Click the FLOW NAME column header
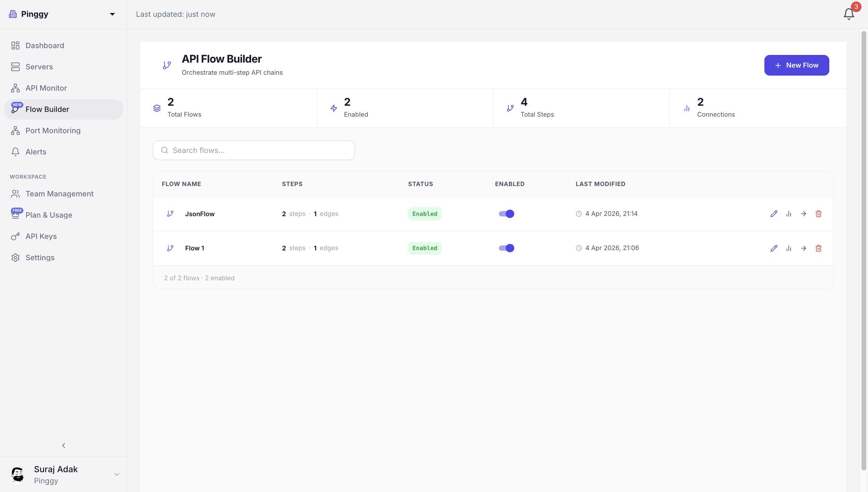 coord(181,184)
